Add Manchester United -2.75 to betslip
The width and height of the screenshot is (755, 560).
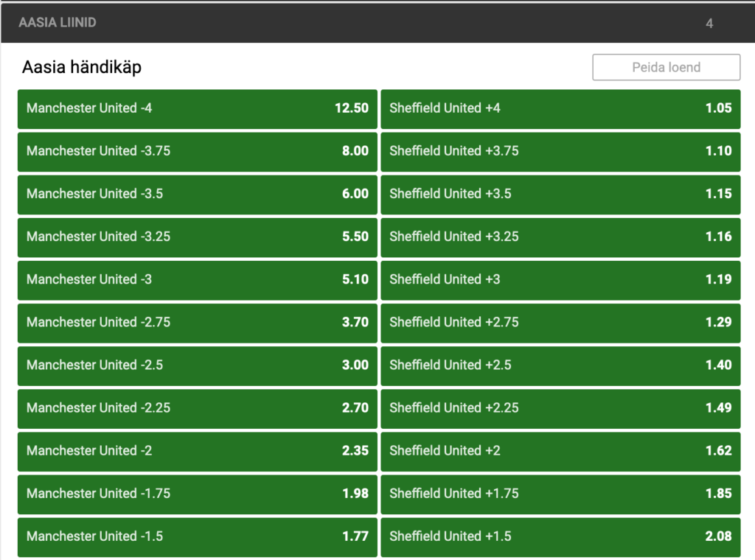coord(197,322)
